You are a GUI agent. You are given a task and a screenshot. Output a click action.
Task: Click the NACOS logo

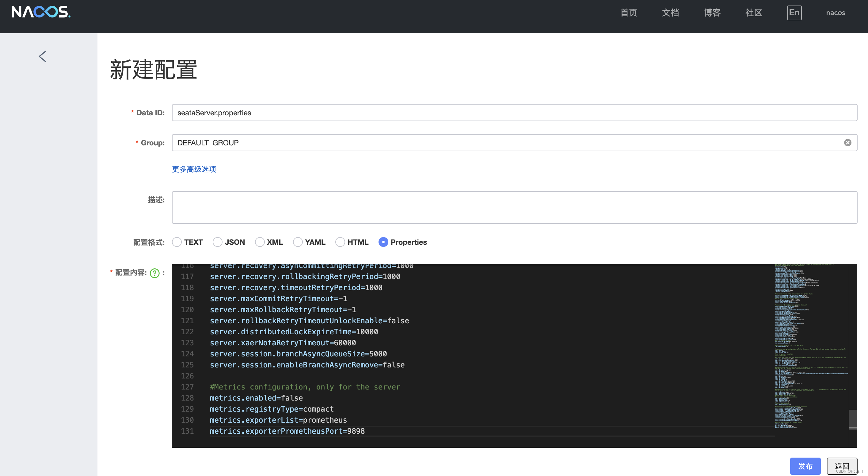(x=41, y=12)
